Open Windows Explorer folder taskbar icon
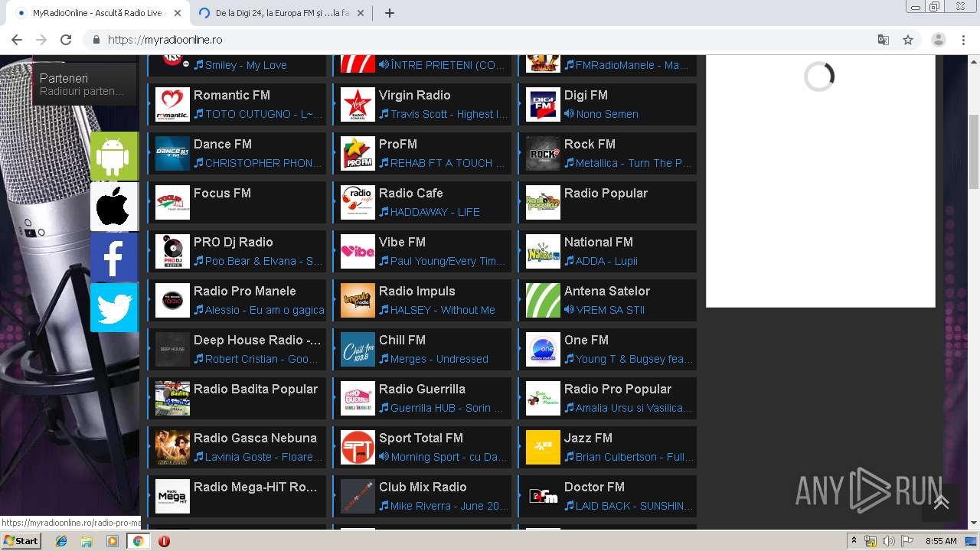Image resolution: width=980 pixels, height=551 pixels. [87, 541]
